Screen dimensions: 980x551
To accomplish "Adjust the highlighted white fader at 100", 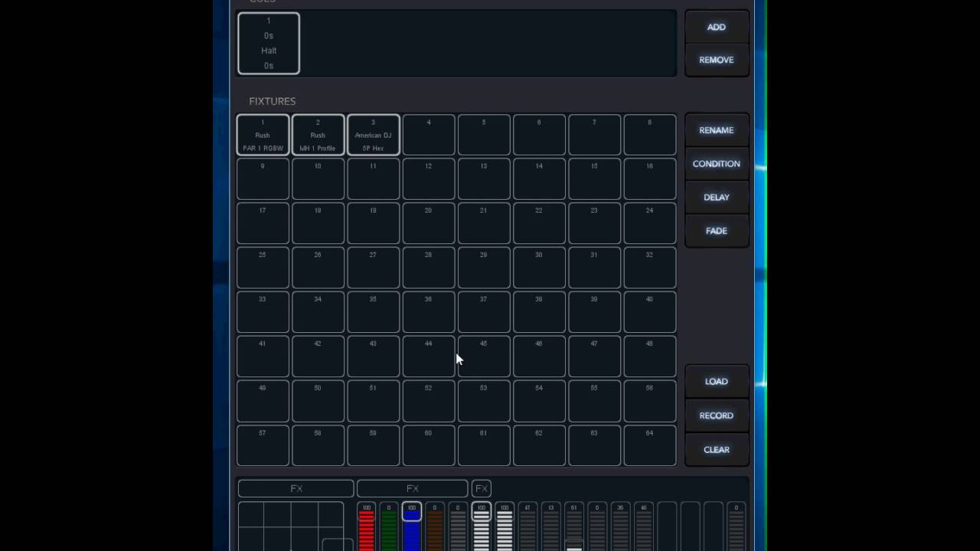I will 481,527.
